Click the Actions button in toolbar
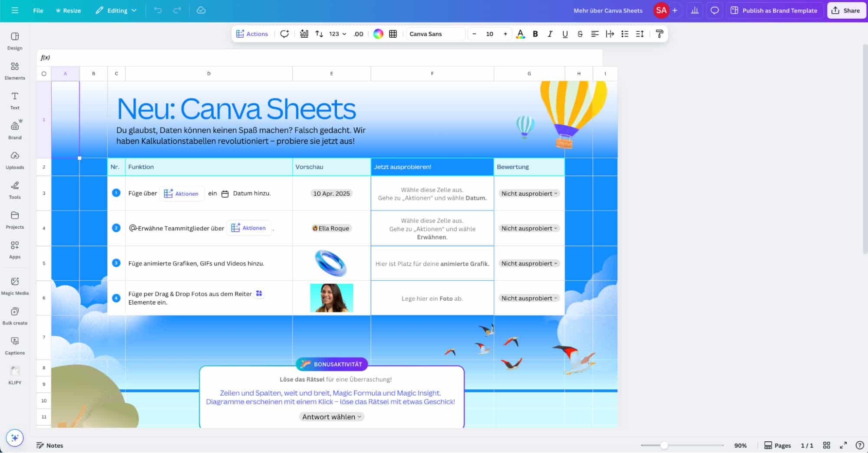Viewport: 868px width, 453px height. [252, 34]
